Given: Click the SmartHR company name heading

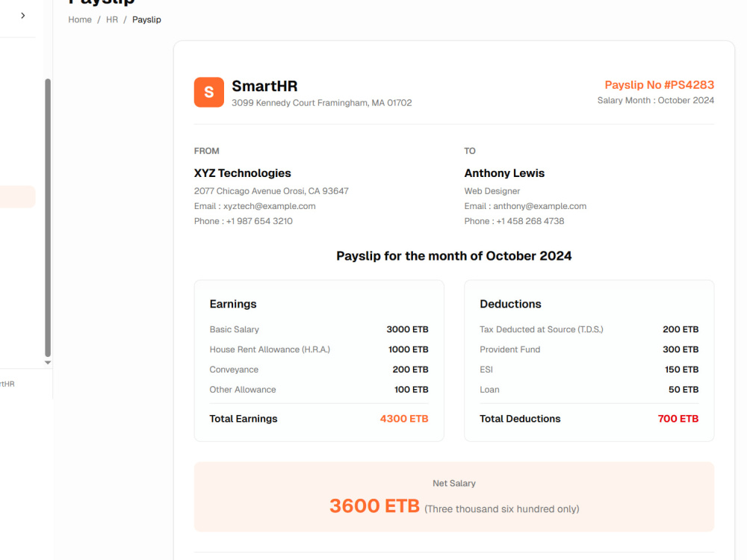Looking at the screenshot, I should [264, 86].
